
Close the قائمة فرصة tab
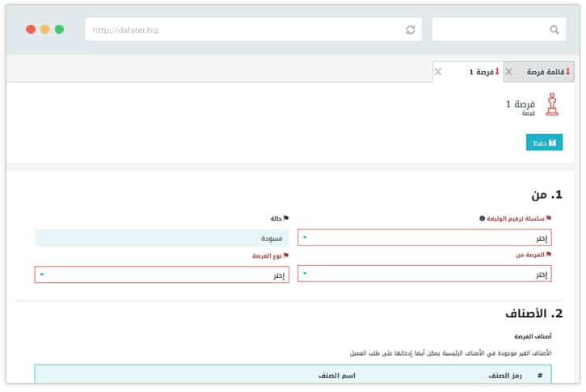coord(508,72)
